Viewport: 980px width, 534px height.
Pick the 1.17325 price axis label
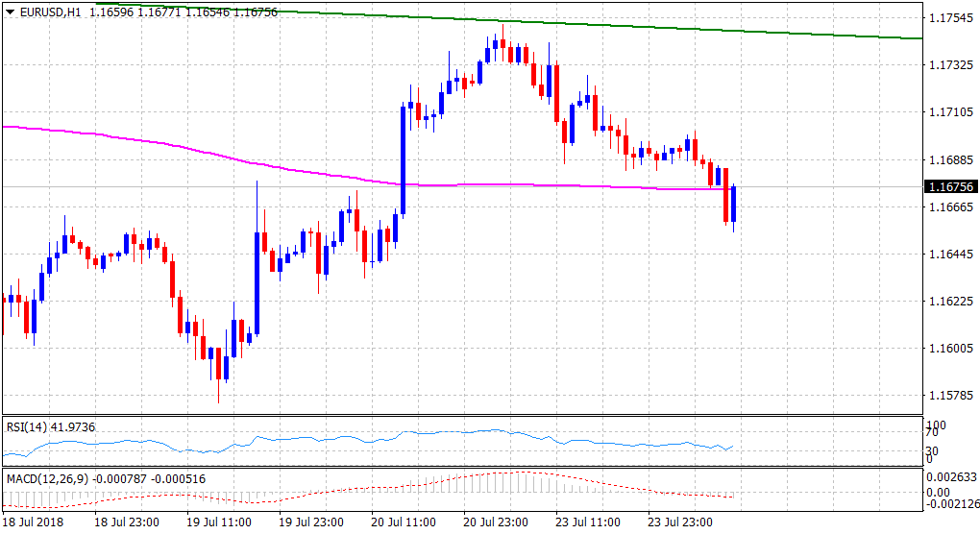click(951, 65)
